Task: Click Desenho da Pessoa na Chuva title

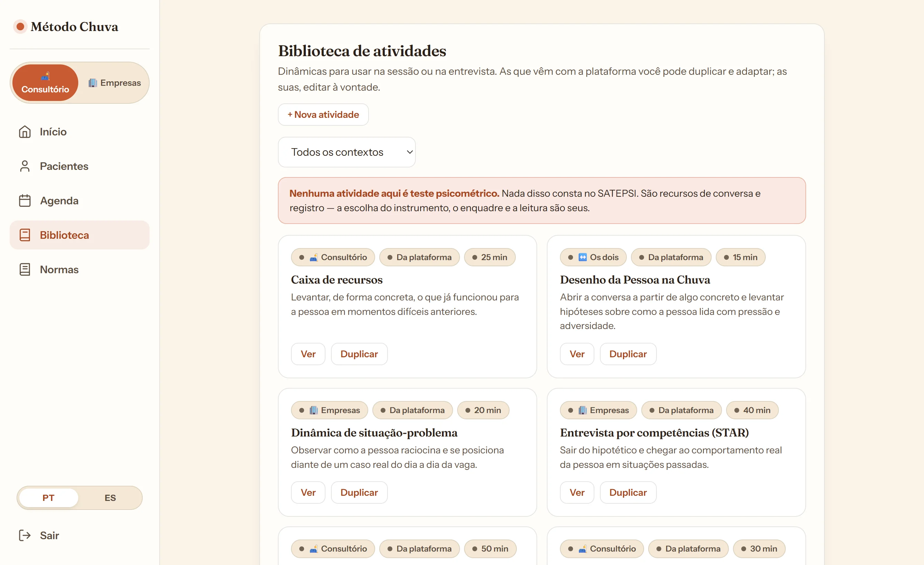Action: pos(635,280)
